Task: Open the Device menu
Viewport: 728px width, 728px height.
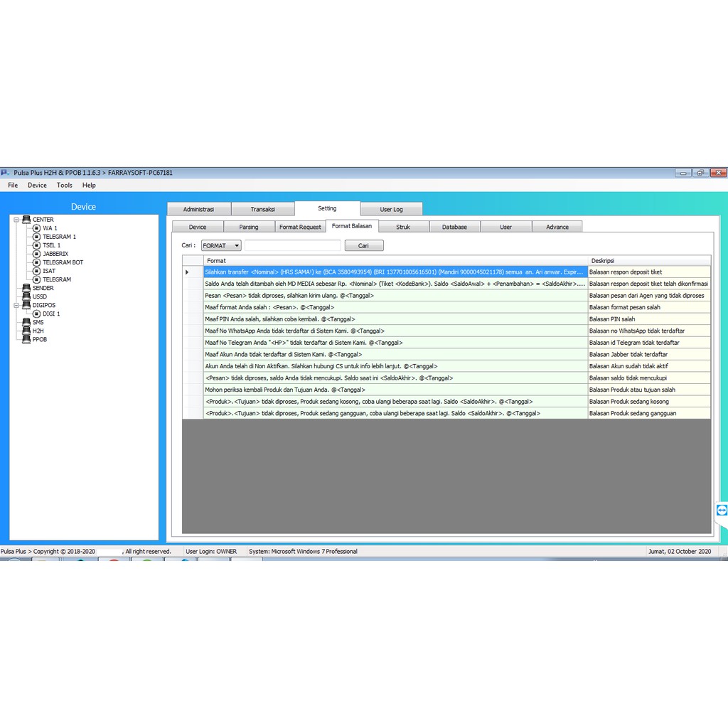Action: tap(37, 185)
